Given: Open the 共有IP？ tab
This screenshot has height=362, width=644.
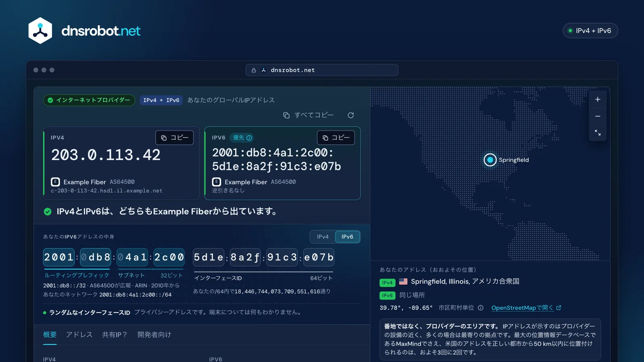Looking at the screenshot, I should coord(115,335).
